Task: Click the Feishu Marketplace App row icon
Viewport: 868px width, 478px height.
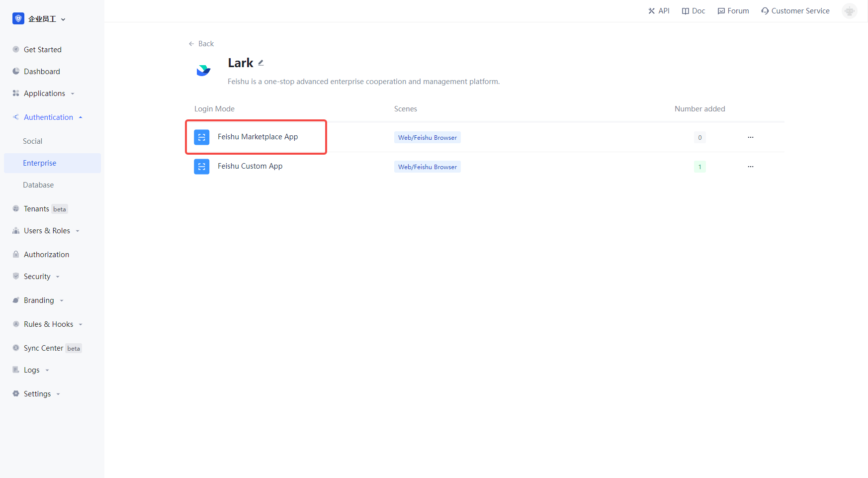Action: point(201,137)
